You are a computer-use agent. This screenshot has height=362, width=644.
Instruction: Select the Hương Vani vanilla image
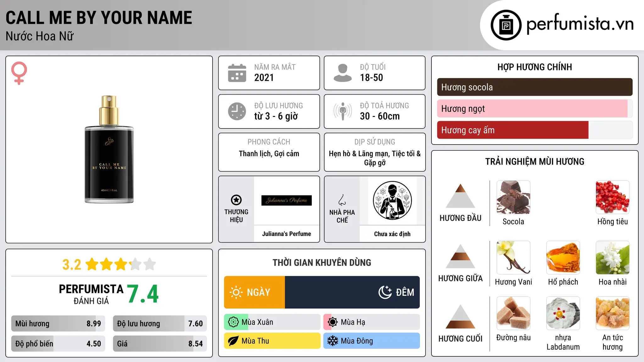pos(514,258)
